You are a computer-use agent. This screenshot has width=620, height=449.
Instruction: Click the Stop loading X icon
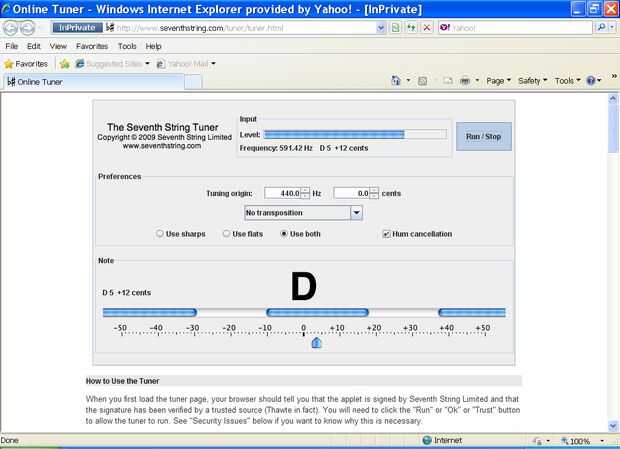pos(427,28)
